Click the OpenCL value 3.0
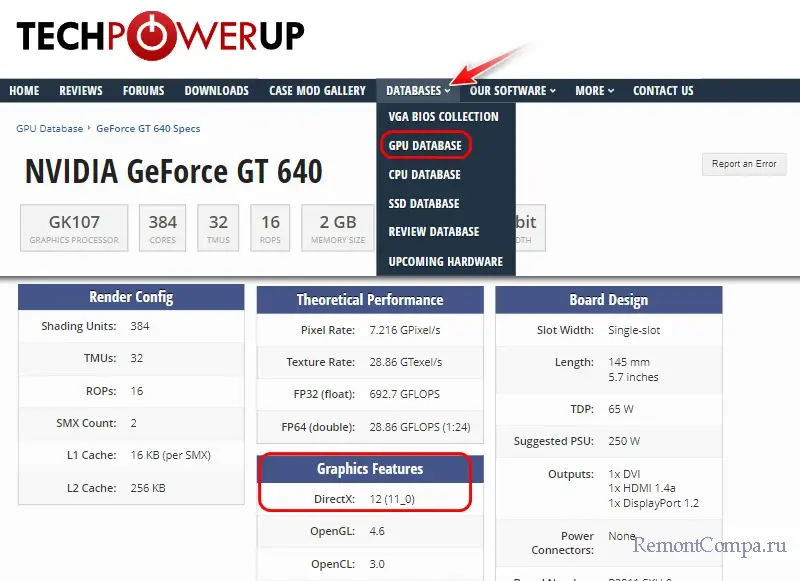 pos(377,564)
